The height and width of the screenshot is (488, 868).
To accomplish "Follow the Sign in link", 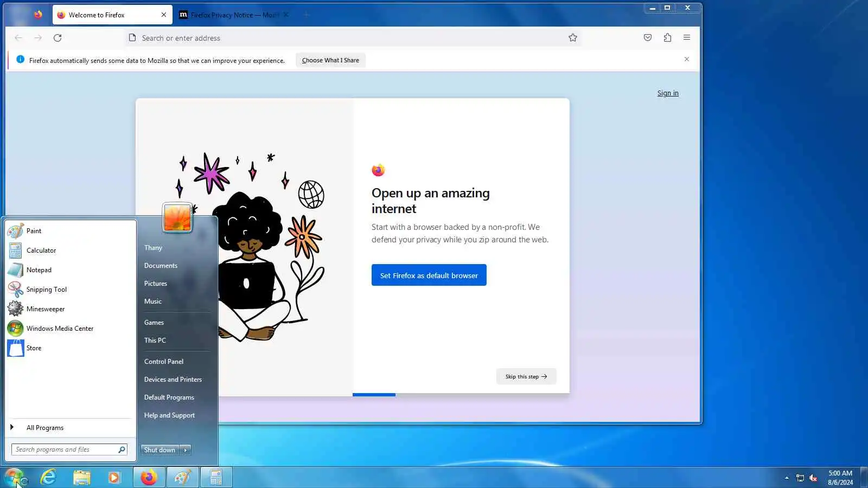I will (668, 93).
